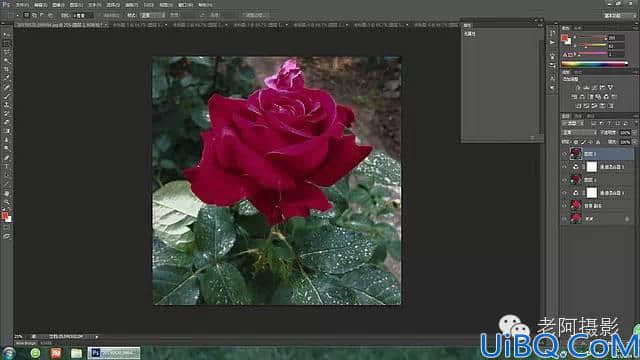Open the status bar info arrow
Viewport: 640px width, 360px height.
[97, 337]
